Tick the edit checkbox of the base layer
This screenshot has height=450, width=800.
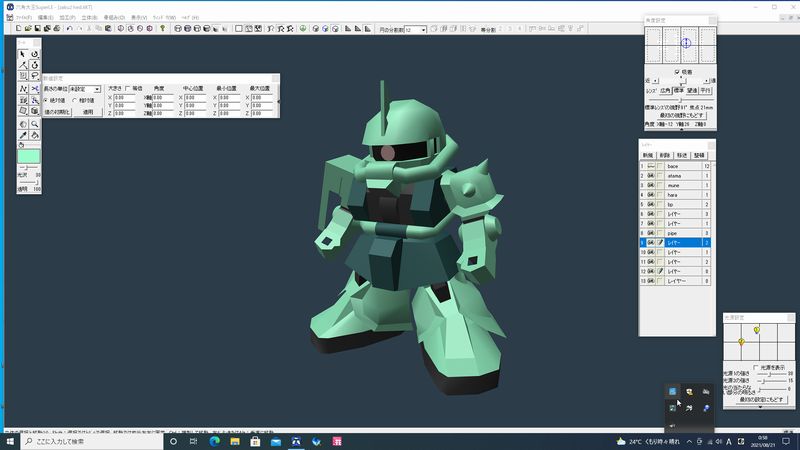[x=660, y=166]
